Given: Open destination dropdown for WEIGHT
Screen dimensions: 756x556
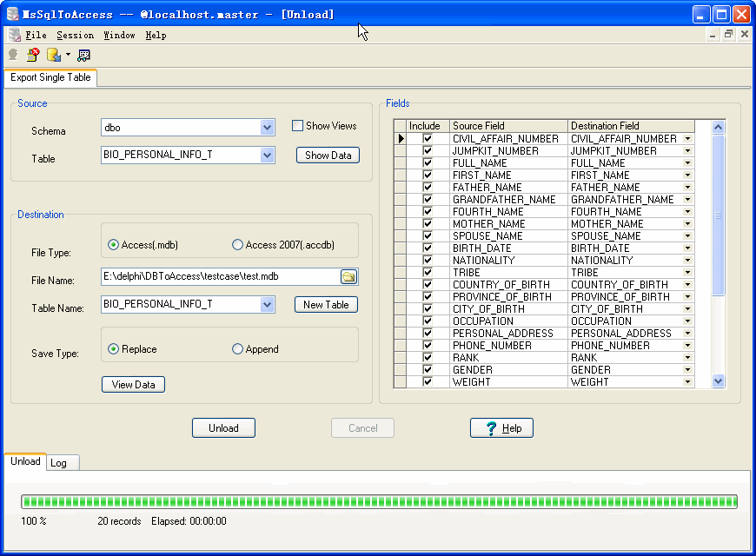Looking at the screenshot, I should point(688,382).
